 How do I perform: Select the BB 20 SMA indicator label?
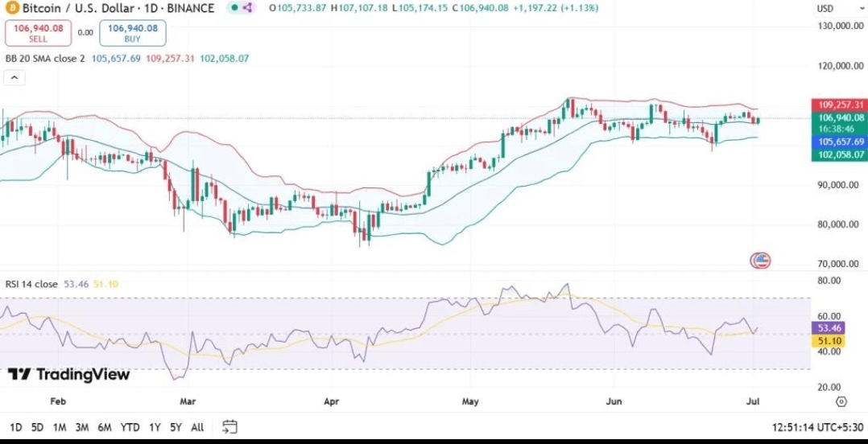tap(45, 59)
